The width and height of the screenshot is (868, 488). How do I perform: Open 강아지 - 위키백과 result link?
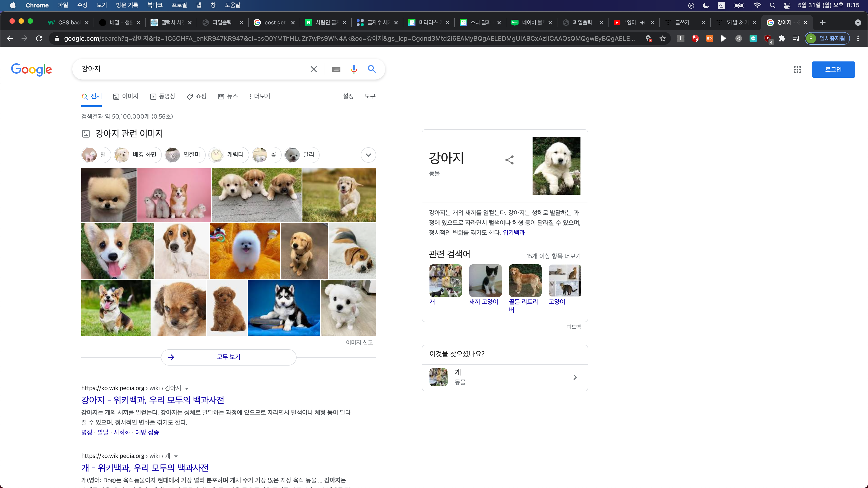[152, 400]
